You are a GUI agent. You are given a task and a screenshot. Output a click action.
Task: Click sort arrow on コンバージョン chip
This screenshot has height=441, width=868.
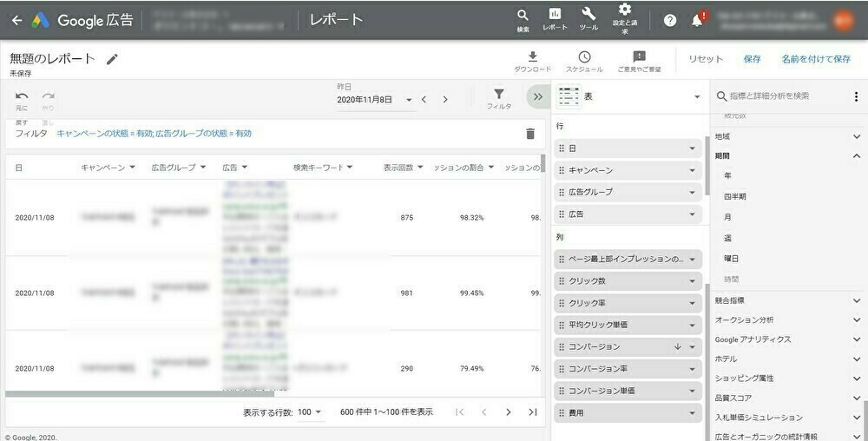(677, 347)
